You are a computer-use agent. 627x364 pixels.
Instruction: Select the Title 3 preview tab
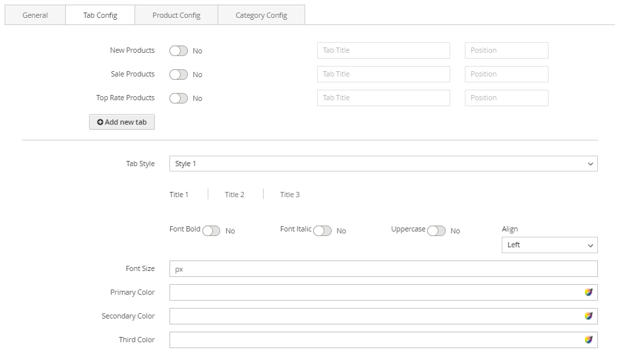tap(289, 195)
